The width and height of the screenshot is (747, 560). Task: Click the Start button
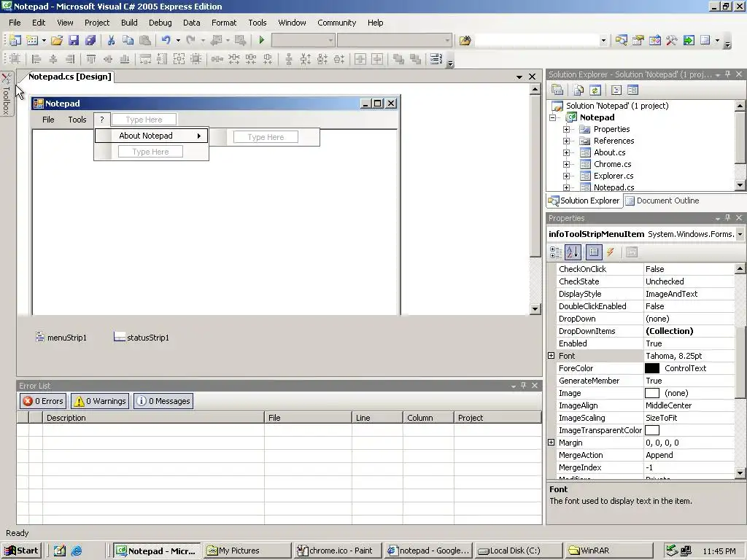click(21, 551)
